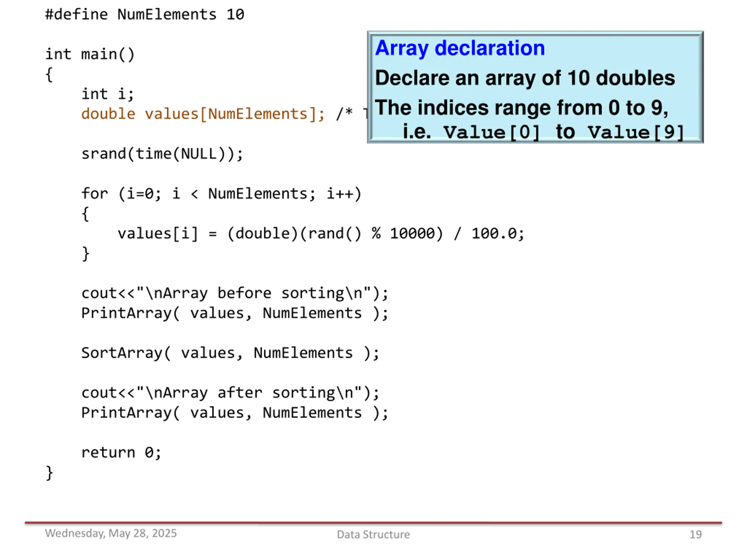This screenshot has height=560, width=747.
Task: Click the 'Array after sorting' cout line
Action: point(230,393)
